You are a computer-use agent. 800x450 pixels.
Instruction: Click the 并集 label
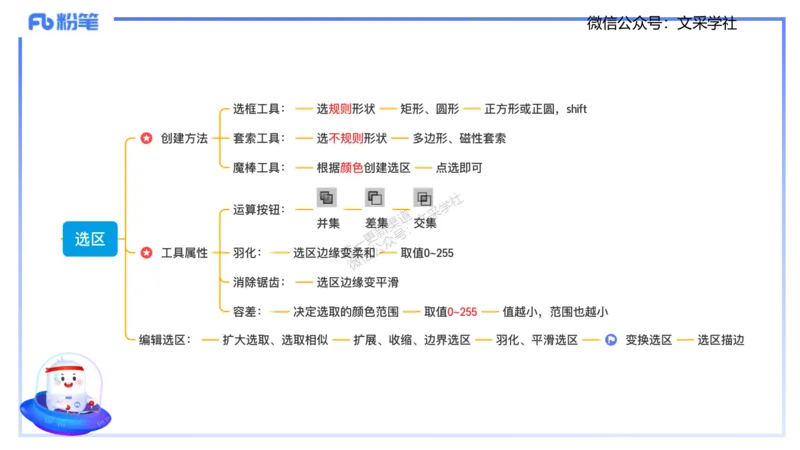coord(328,223)
